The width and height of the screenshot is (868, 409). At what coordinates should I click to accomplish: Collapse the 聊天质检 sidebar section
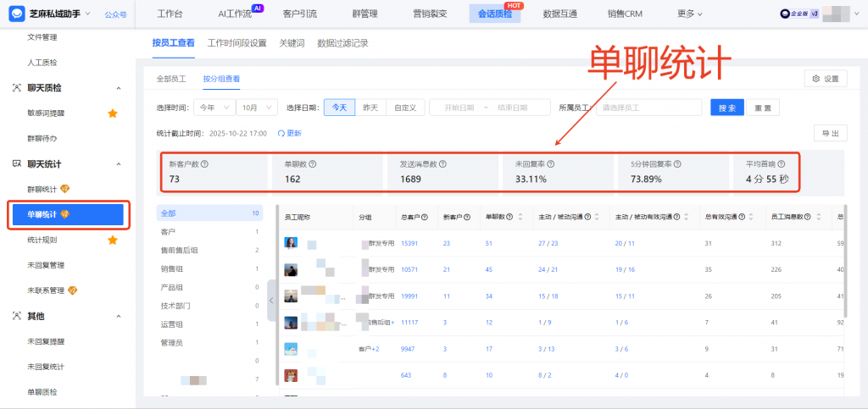(x=118, y=88)
